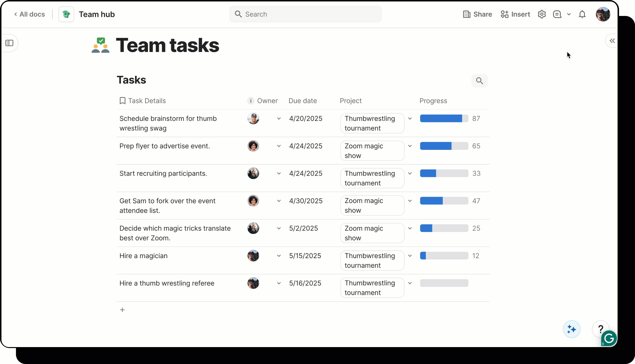Click the Due date column header
This screenshot has height=364, width=635.
pyautogui.click(x=303, y=101)
